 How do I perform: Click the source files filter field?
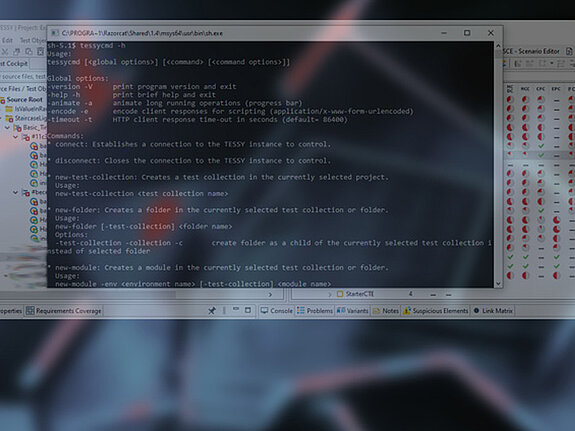tap(23, 76)
